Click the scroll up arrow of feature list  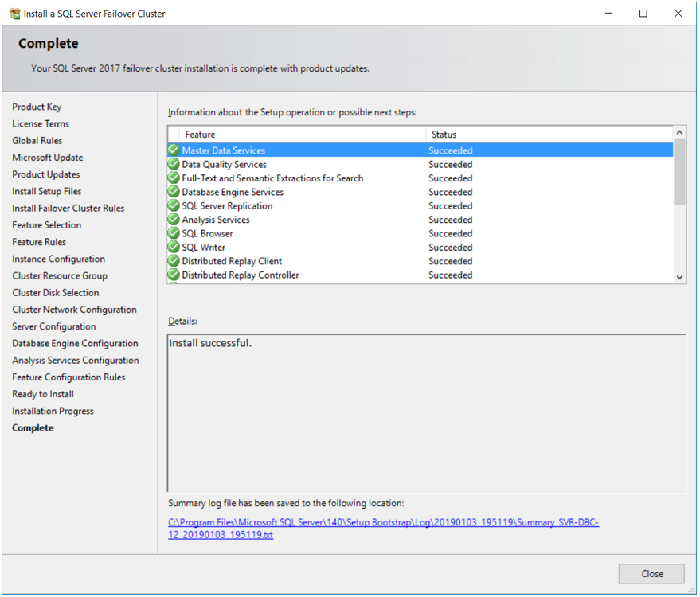click(x=679, y=132)
